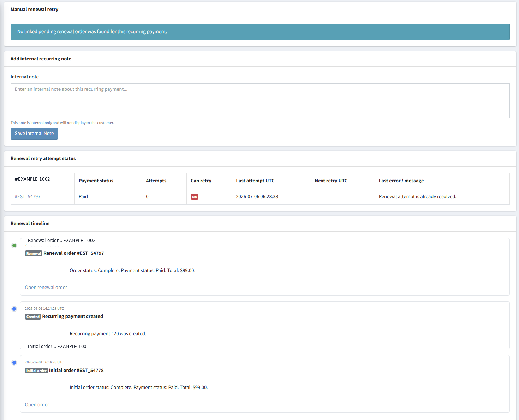
Task: Click the Internal note field label
Action: [x=25, y=77]
